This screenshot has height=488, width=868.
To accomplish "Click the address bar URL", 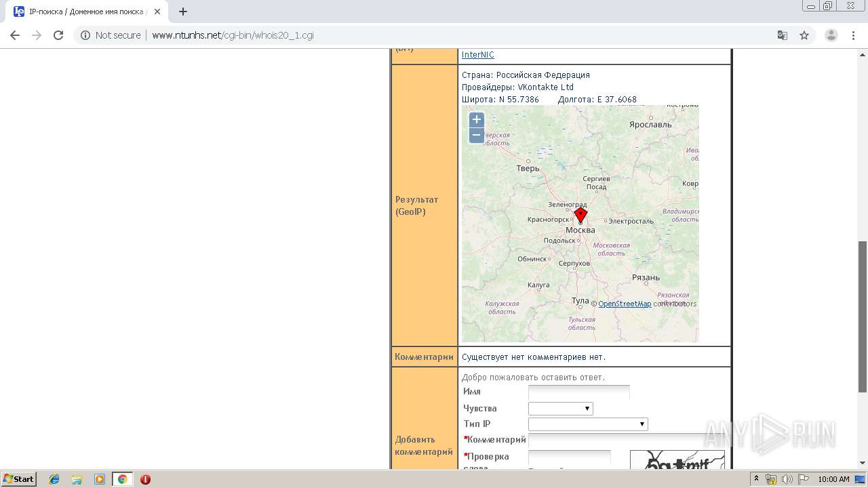I will (x=233, y=35).
